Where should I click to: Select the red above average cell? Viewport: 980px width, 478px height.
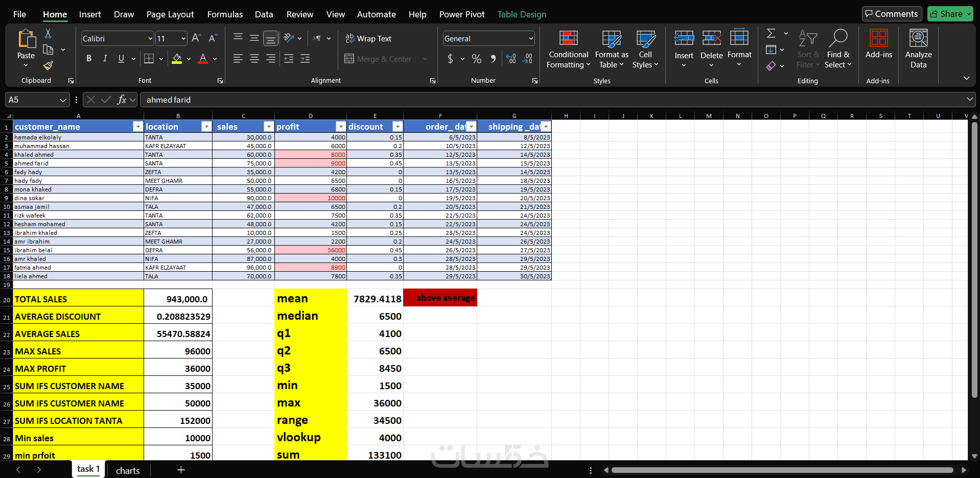440,298
